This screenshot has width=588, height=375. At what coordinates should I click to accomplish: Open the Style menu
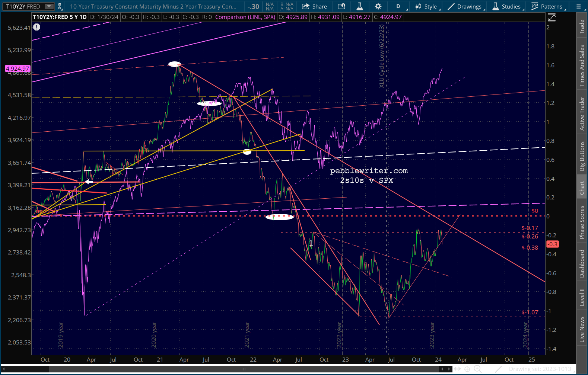tap(428, 6)
